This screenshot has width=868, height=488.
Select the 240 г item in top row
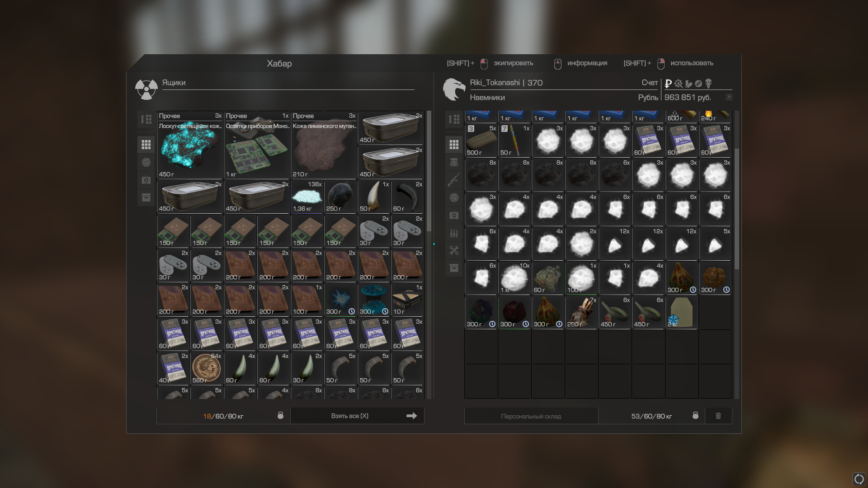click(716, 117)
